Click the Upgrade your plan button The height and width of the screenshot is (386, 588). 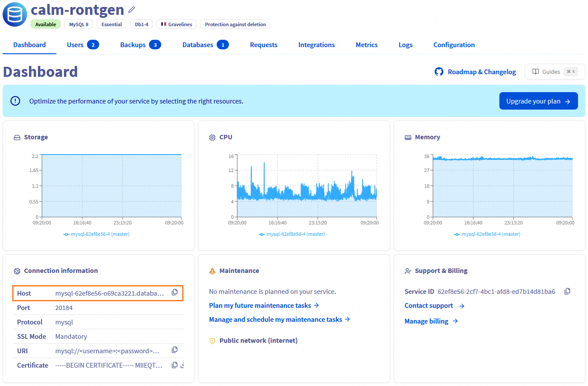tap(538, 101)
